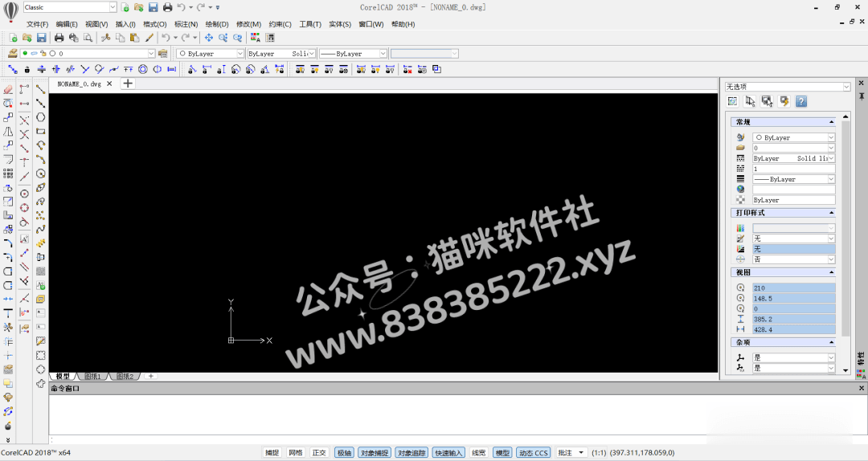Open the ByLayer color property in 常规 section

[x=793, y=137]
